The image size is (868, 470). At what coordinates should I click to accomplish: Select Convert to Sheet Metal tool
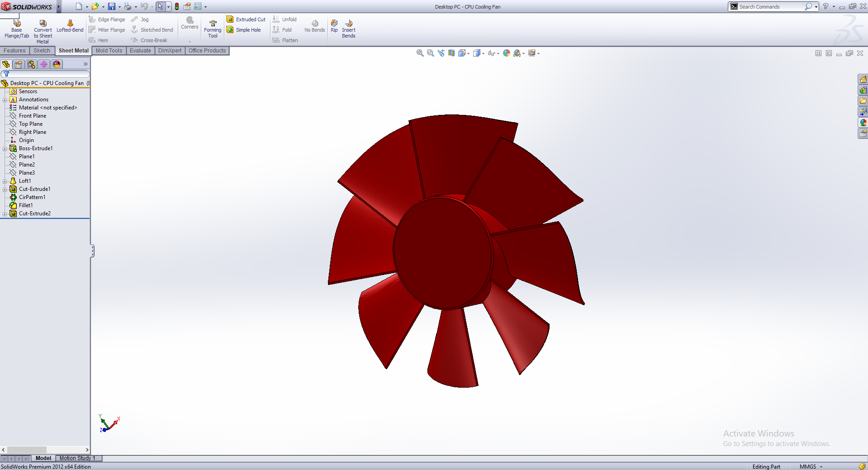[x=43, y=31]
